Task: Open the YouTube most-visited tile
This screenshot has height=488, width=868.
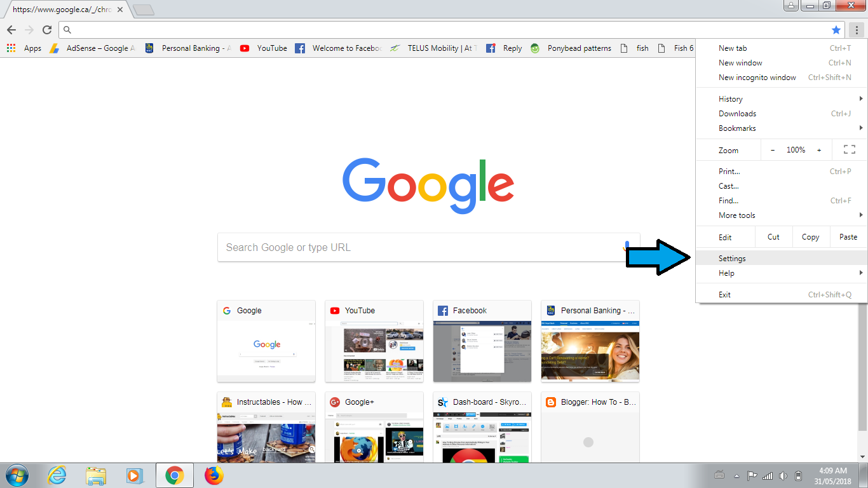Action: tap(374, 341)
